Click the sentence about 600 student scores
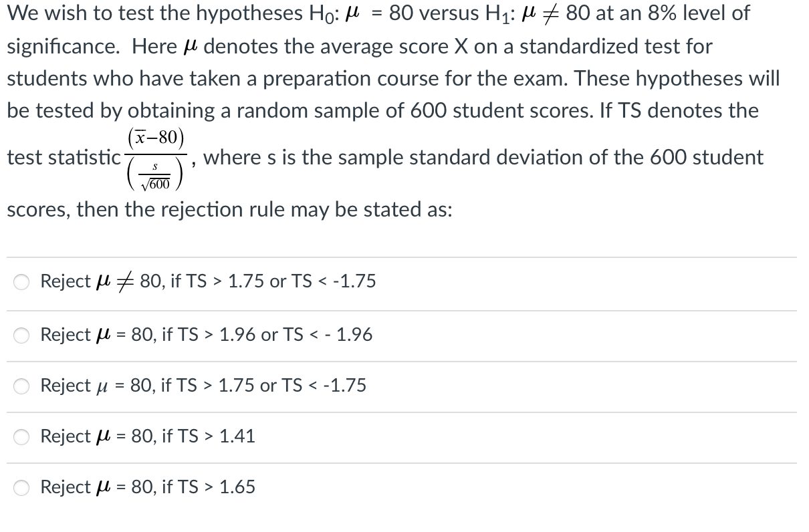The image size is (809, 532). tap(468, 110)
